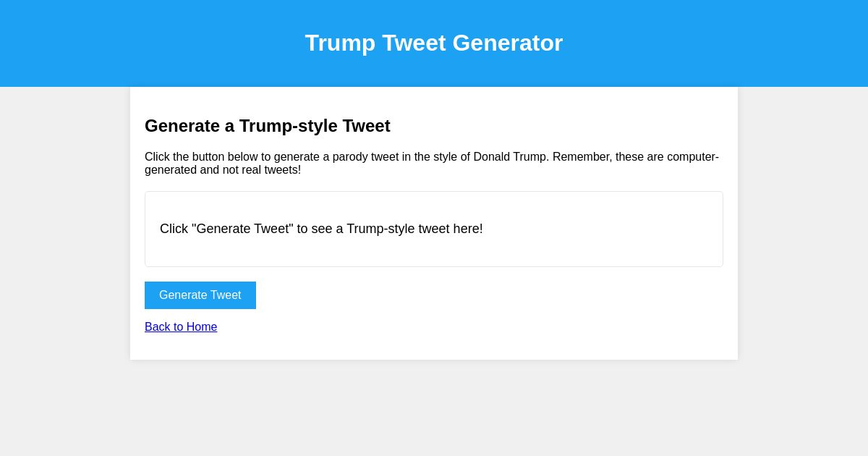Click the heading Generate a Trump-style Tweet

(268, 126)
